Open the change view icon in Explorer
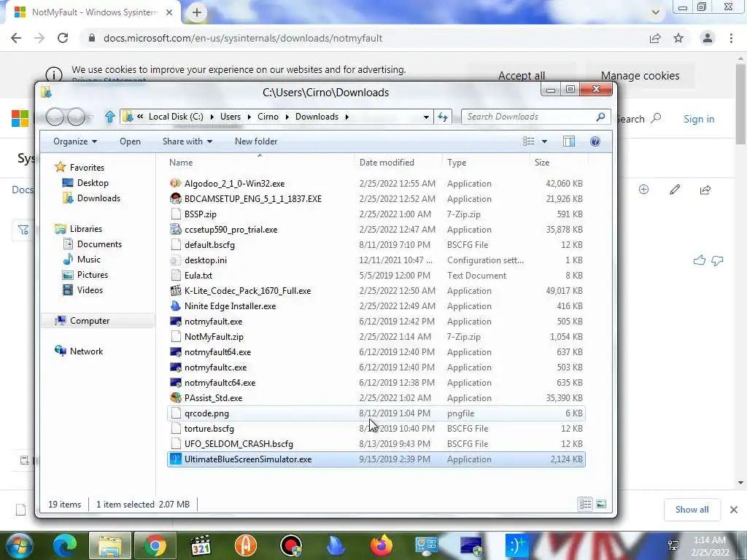Screen dimensions: 747x560 528,141
